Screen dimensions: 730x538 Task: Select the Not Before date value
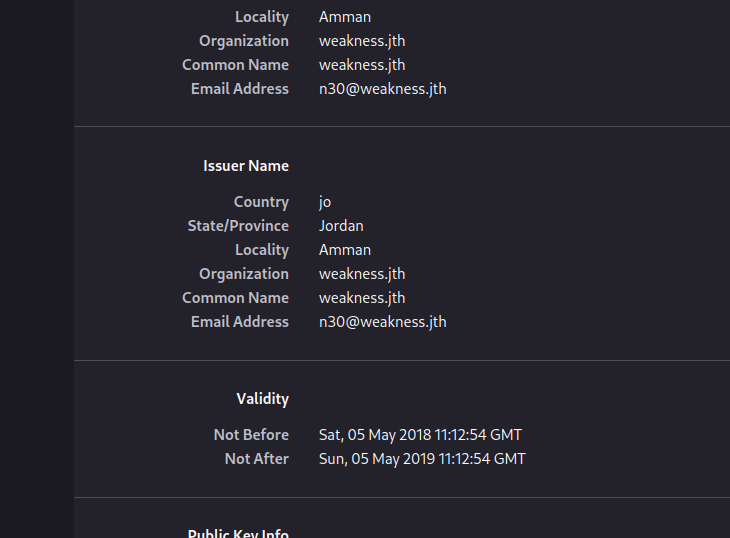[420, 435]
